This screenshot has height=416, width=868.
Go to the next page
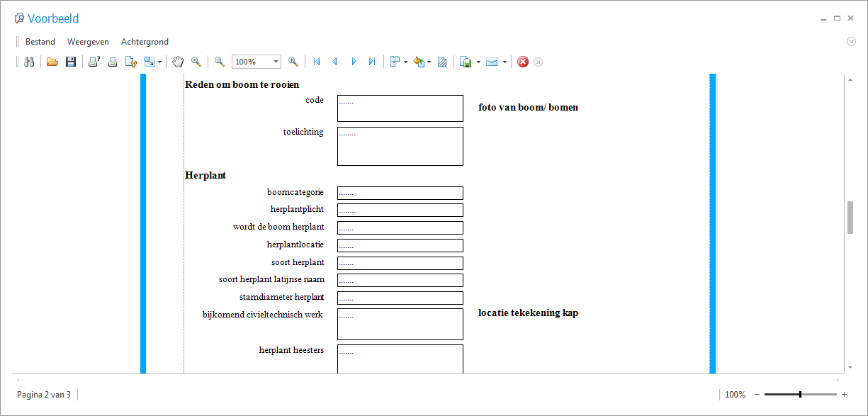[354, 62]
